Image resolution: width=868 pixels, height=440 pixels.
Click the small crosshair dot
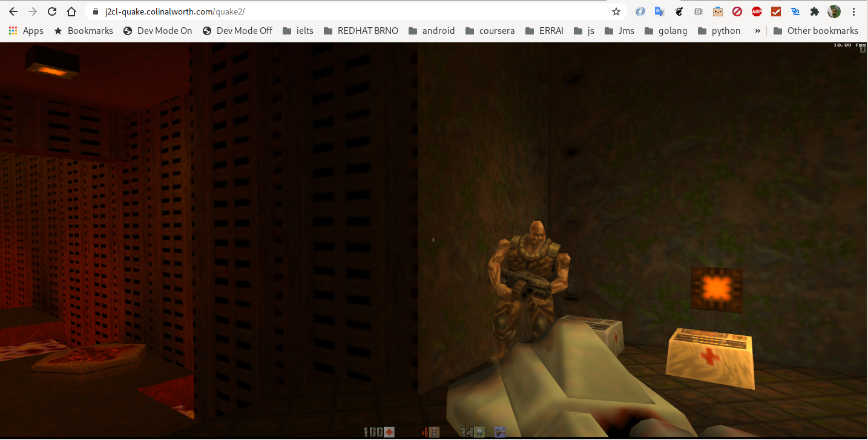click(433, 240)
